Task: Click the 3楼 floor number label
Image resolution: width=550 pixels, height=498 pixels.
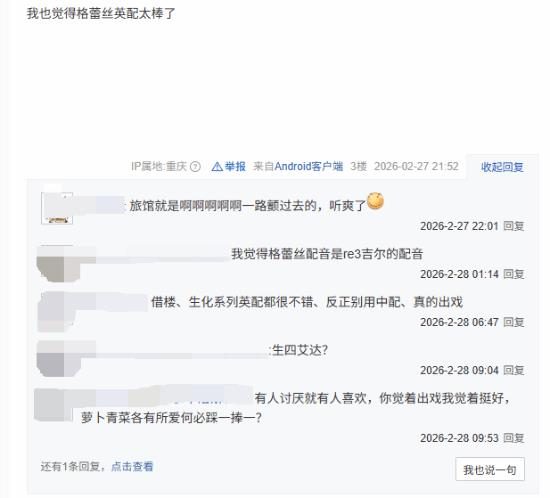Action: [x=358, y=166]
